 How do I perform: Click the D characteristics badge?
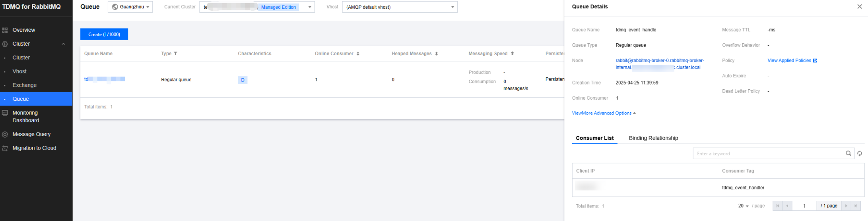click(243, 80)
